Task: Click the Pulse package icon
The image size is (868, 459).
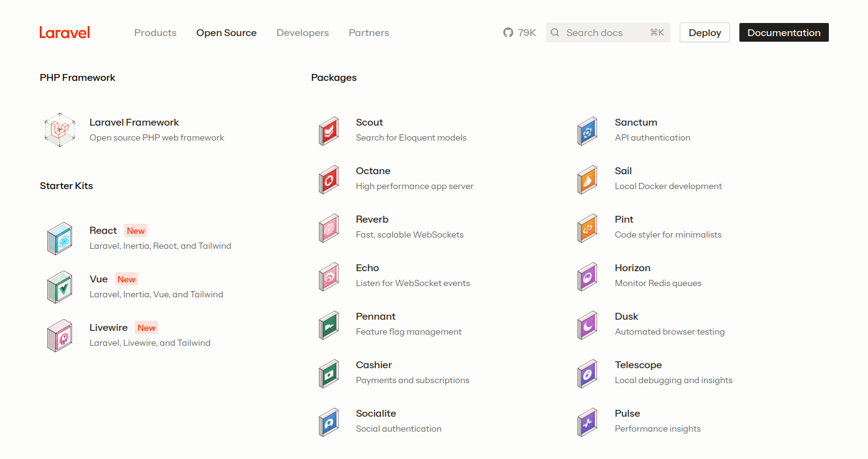Action: pos(587,422)
